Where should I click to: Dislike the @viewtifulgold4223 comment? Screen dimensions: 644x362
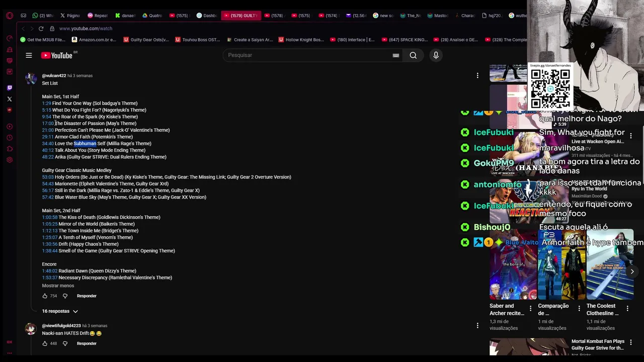(x=65, y=343)
